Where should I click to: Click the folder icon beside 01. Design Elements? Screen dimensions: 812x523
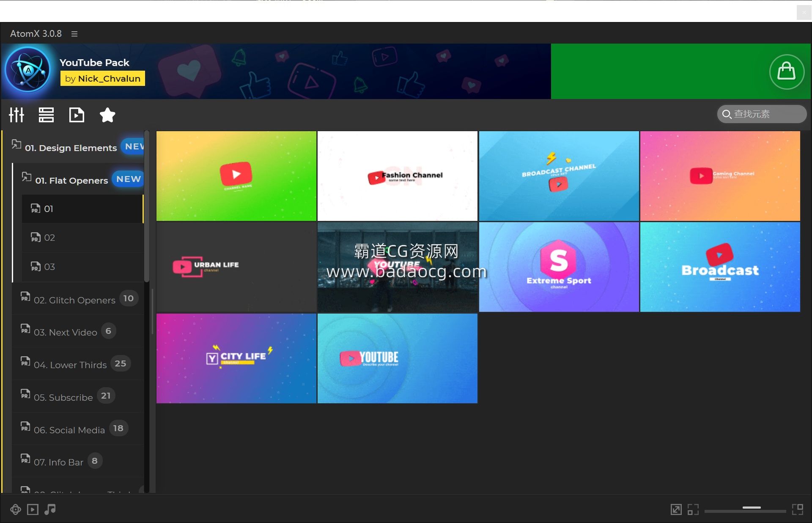click(x=16, y=144)
